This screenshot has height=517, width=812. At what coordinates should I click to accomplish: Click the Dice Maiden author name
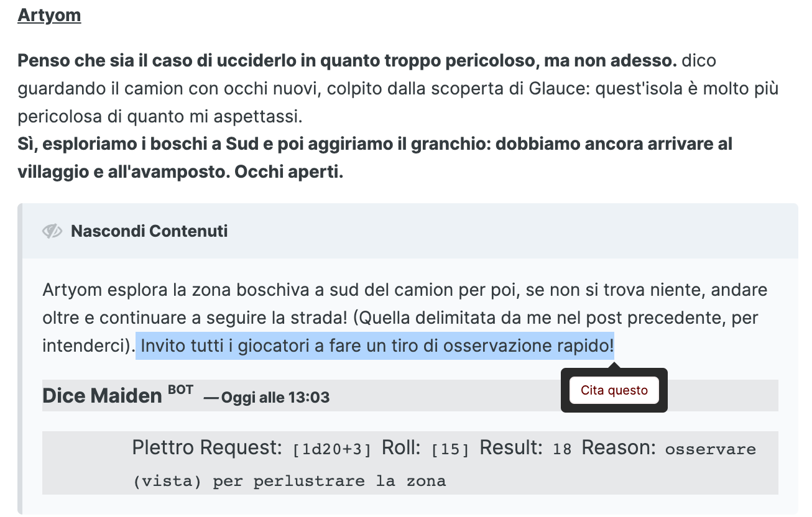[102, 395]
